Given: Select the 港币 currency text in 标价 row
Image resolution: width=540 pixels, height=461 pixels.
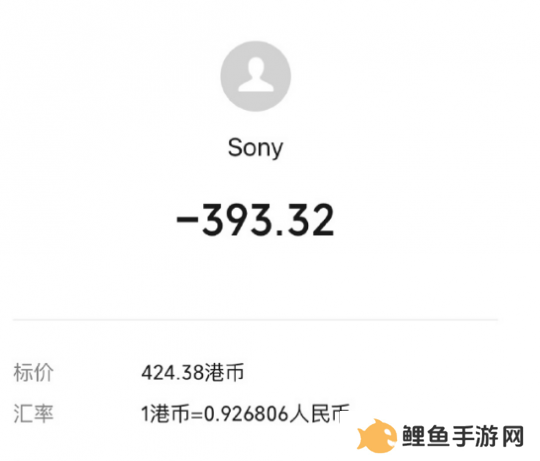Looking at the screenshot, I should [x=225, y=372].
